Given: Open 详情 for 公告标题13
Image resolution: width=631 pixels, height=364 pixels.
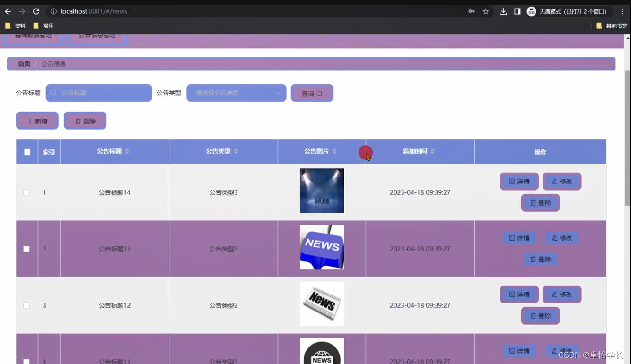Looking at the screenshot, I should [x=519, y=238].
